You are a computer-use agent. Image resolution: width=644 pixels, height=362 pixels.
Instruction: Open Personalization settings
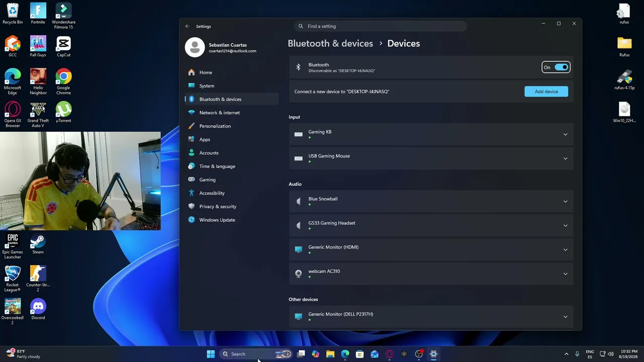click(231, 126)
